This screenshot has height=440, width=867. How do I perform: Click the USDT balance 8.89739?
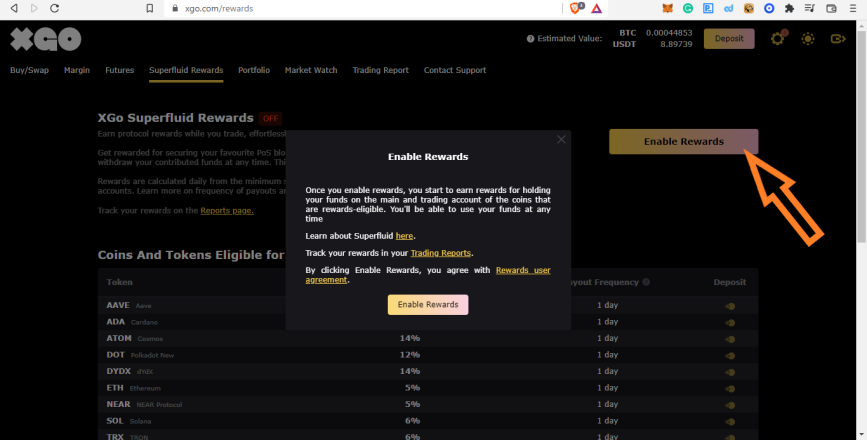click(676, 44)
